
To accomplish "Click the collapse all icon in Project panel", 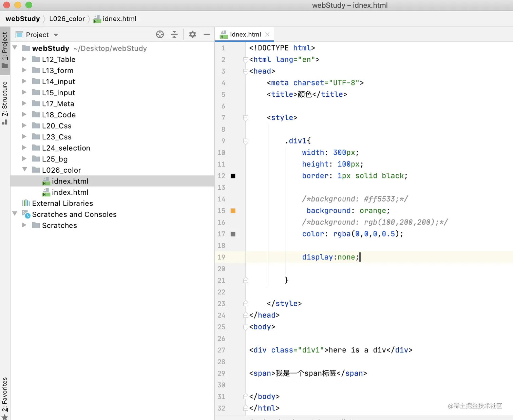I will tap(174, 35).
